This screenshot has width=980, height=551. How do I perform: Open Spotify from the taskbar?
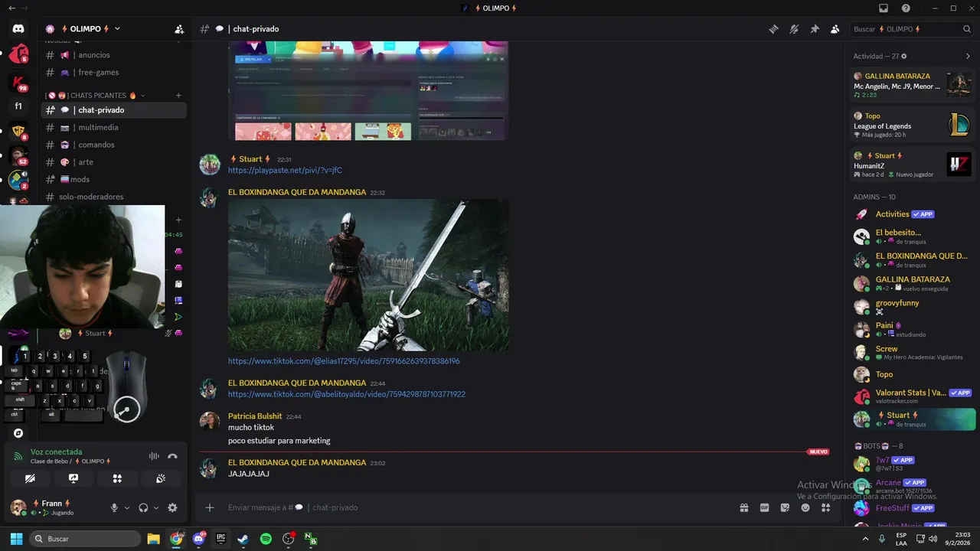tap(266, 539)
